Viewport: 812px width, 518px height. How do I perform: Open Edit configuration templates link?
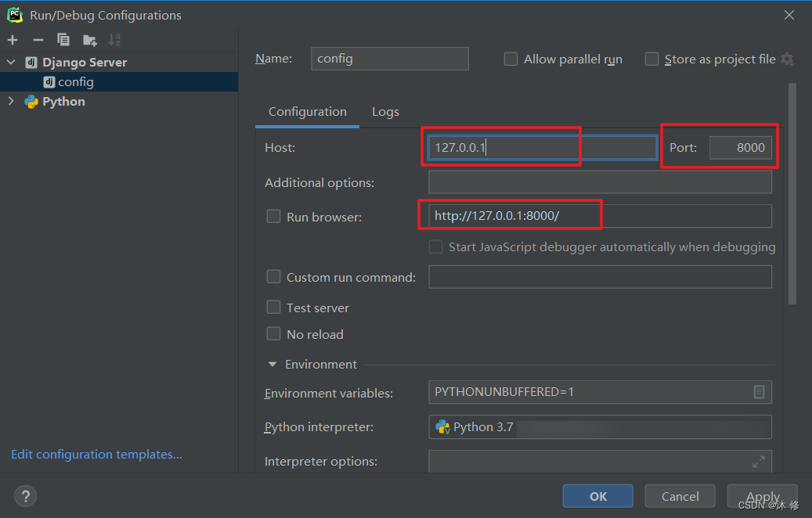pyautogui.click(x=96, y=455)
